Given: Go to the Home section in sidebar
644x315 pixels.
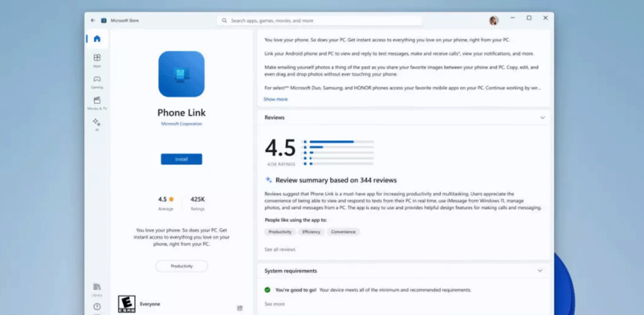Looking at the screenshot, I should click(x=97, y=39).
